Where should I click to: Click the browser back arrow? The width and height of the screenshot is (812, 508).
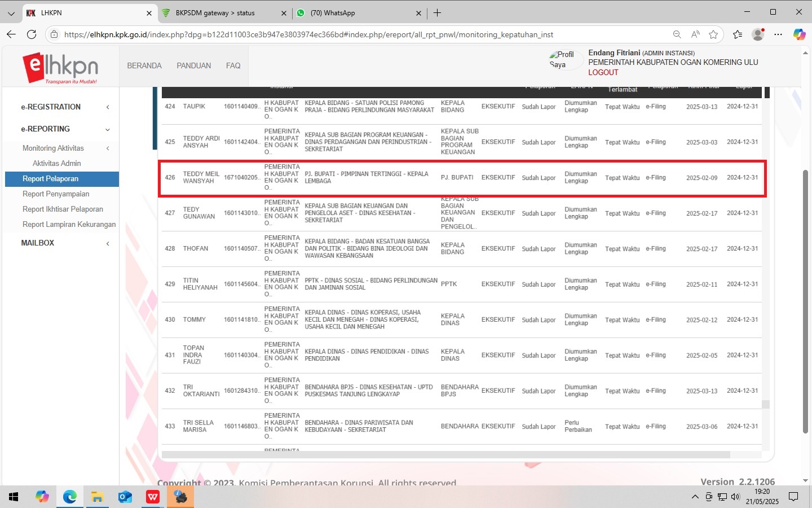[11, 34]
